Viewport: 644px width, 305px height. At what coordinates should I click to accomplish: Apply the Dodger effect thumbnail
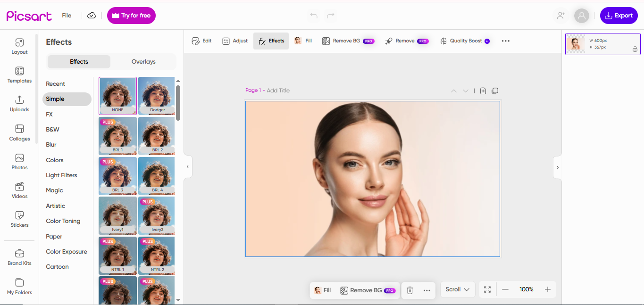[156, 96]
